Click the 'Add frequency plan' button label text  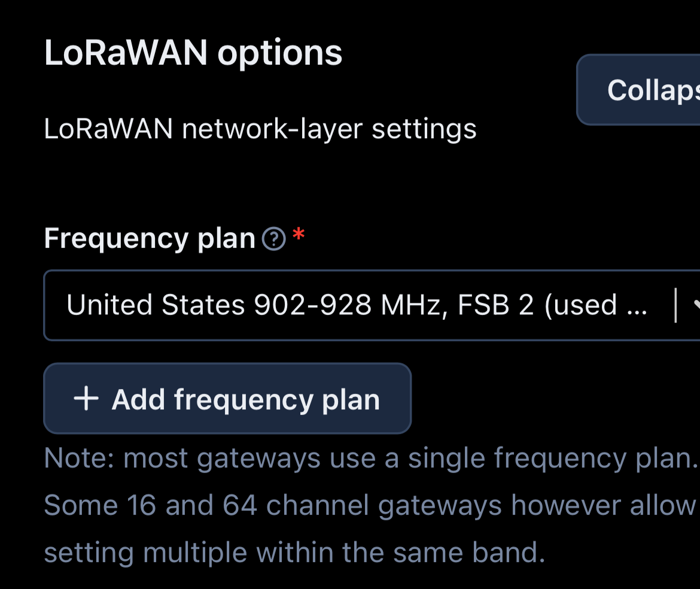click(245, 399)
